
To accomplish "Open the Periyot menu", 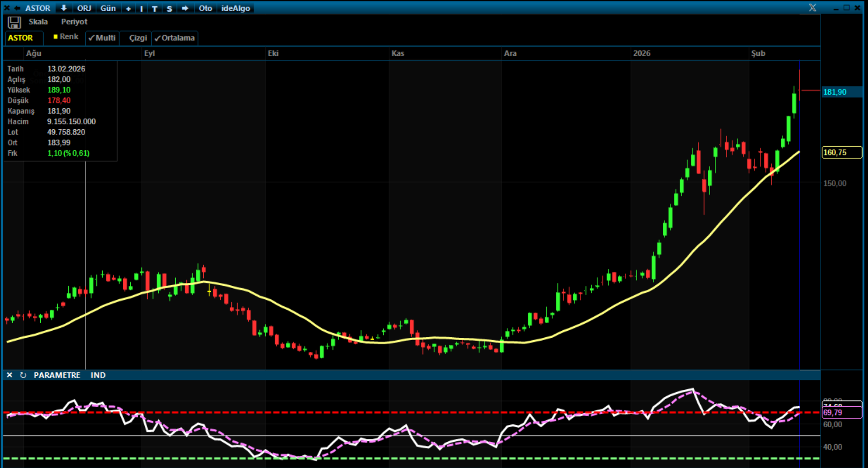I will click(74, 22).
